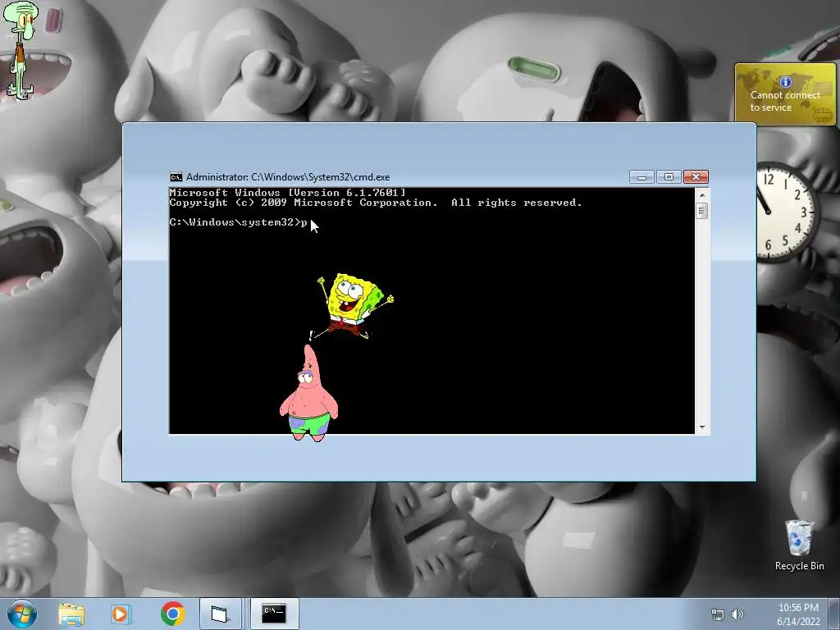Image resolution: width=840 pixels, height=630 pixels.
Task: Click the Show desktop button on the taskbar
Action: [834, 614]
